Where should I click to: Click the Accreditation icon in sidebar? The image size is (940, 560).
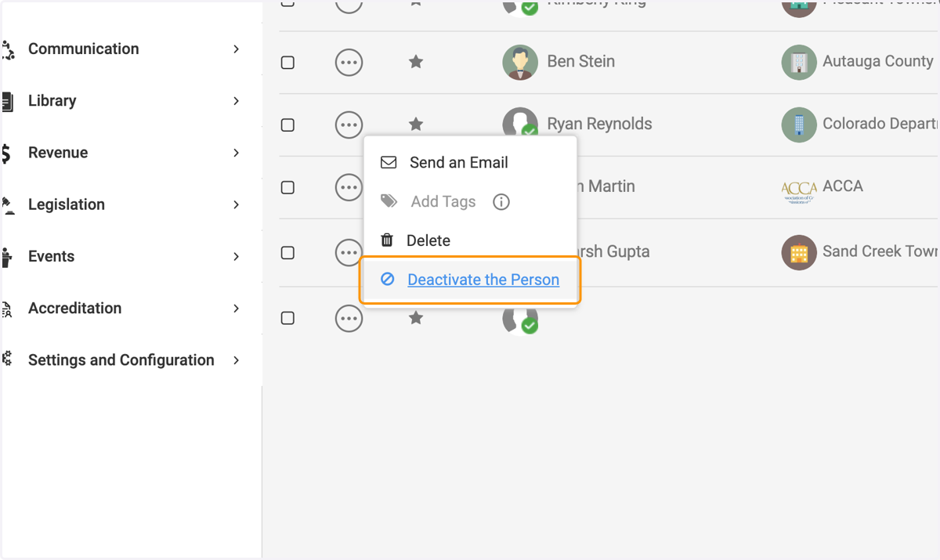(7, 309)
